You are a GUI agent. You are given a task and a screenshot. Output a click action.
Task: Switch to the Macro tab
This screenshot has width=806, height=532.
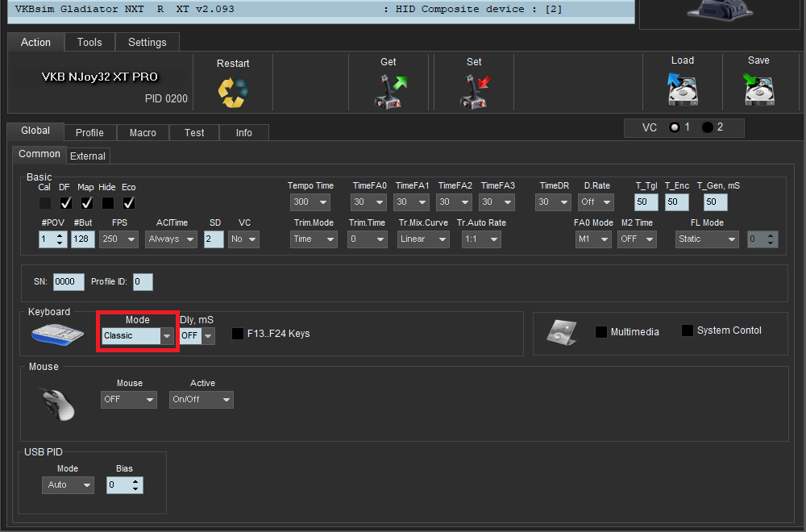pos(143,133)
